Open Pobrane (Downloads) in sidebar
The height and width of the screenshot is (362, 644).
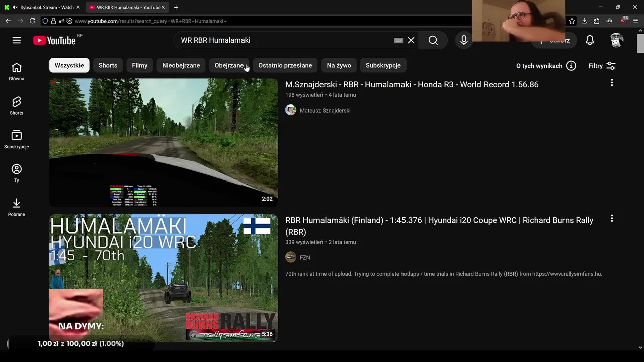(17, 207)
